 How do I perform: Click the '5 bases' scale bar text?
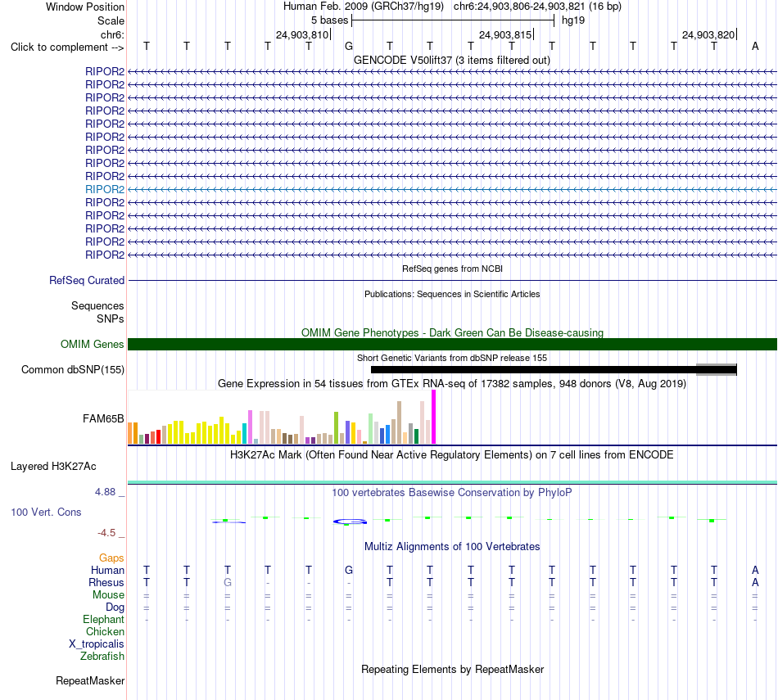(330, 20)
